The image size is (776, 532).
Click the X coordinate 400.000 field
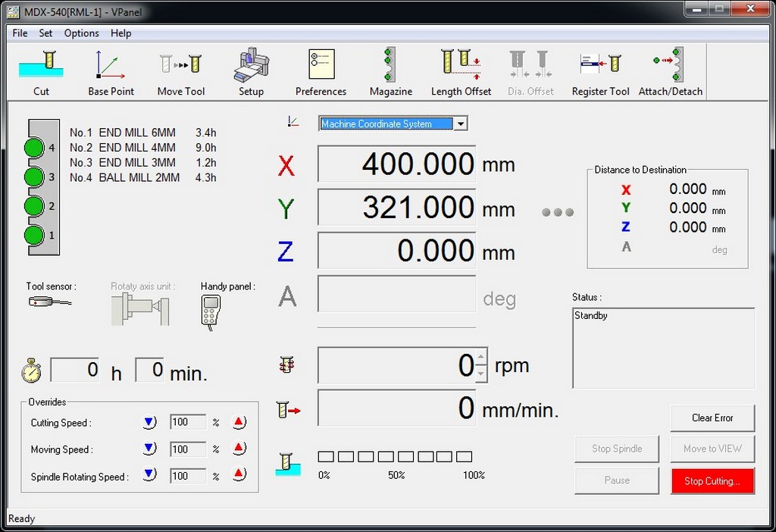(396, 164)
